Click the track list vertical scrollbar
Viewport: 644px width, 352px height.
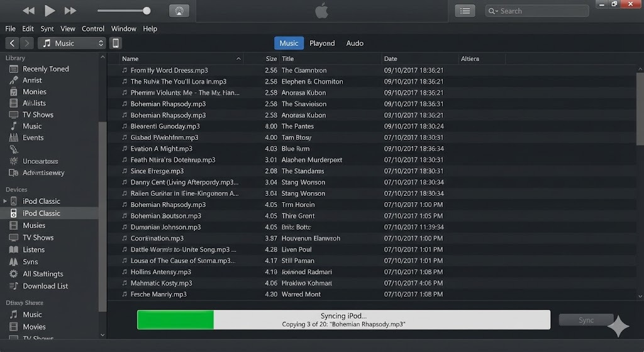[x=640, y=109]
